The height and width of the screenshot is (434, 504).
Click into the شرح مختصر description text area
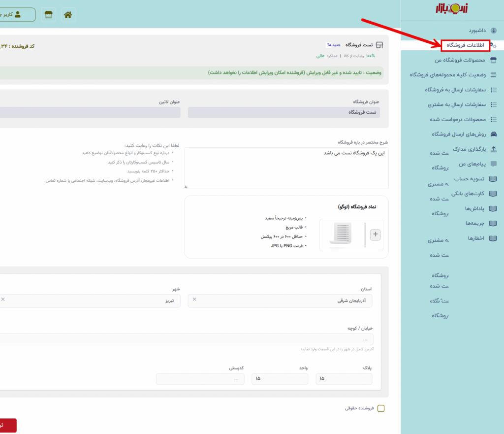click(x=286, y=167)
